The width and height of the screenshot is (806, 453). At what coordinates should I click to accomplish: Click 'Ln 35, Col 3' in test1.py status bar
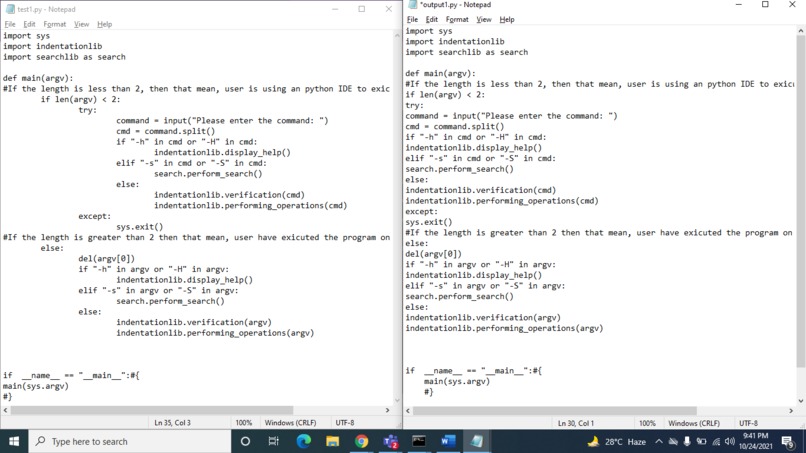point(173,423)
